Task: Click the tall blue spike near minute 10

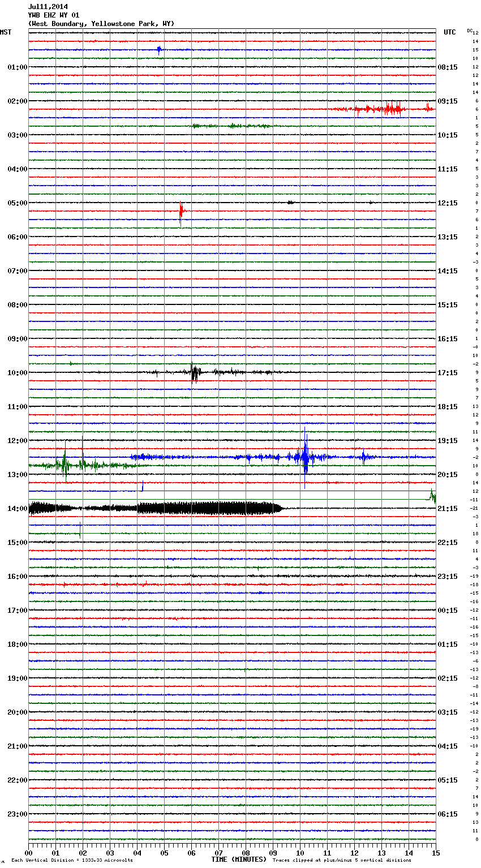Action: (x=305, y=457)
